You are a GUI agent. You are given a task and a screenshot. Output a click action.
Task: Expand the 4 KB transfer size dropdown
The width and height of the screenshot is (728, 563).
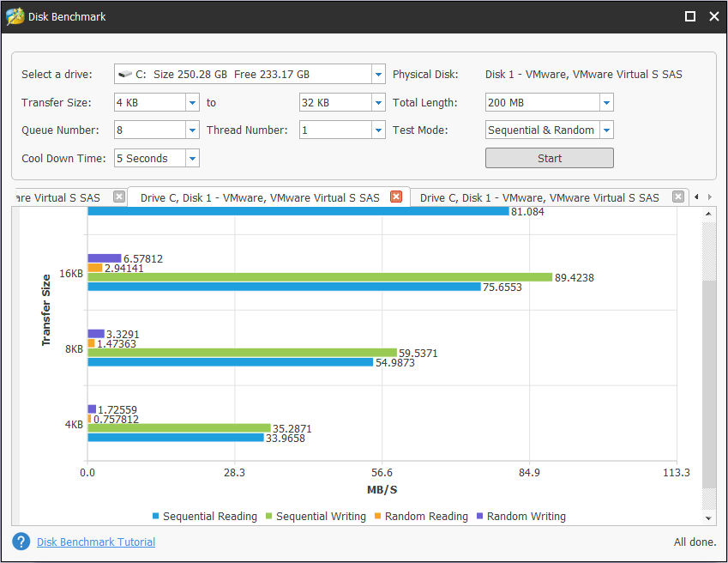(x=192, y=103)
